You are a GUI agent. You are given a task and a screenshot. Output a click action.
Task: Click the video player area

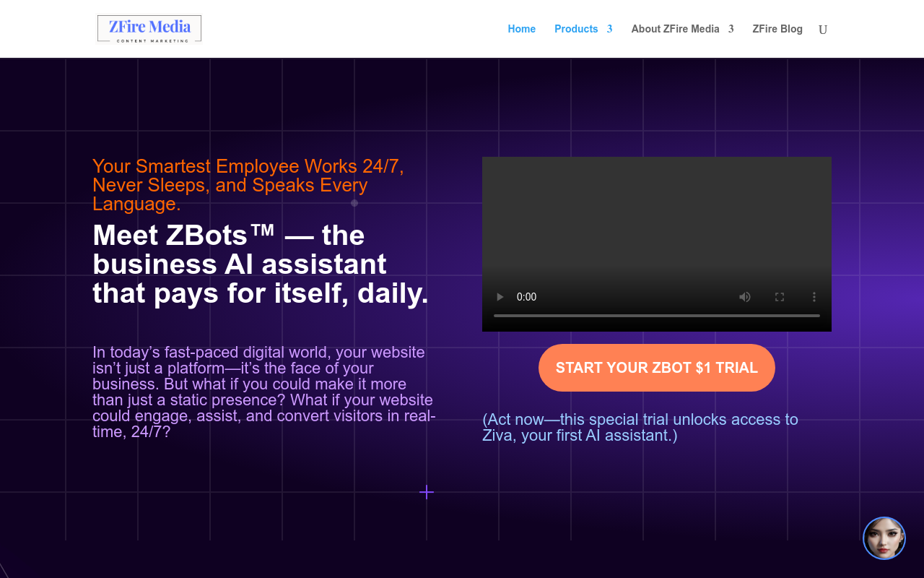coord(657,244)
